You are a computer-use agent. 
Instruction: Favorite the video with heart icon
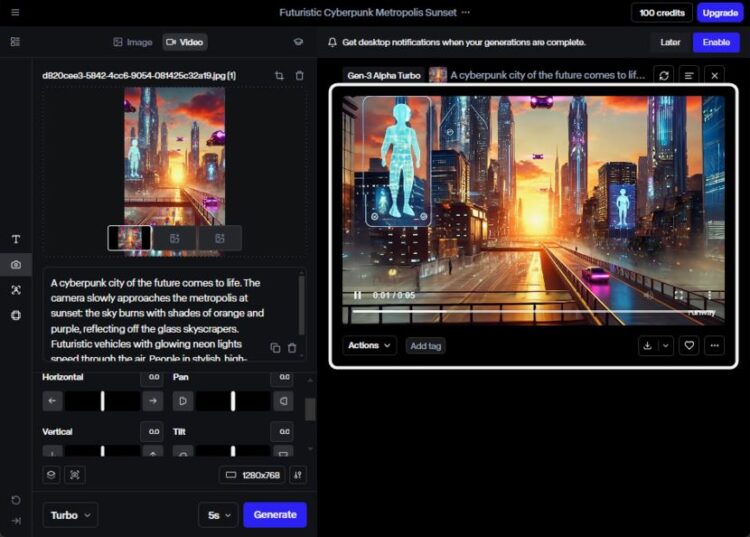[689, 345]
